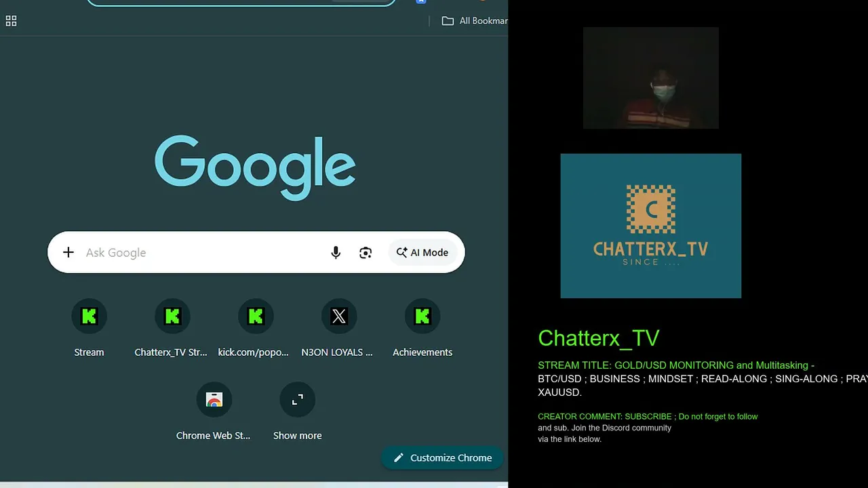
Task: Click the Chatterx_TV channel name heading
Action: (599, 338)
